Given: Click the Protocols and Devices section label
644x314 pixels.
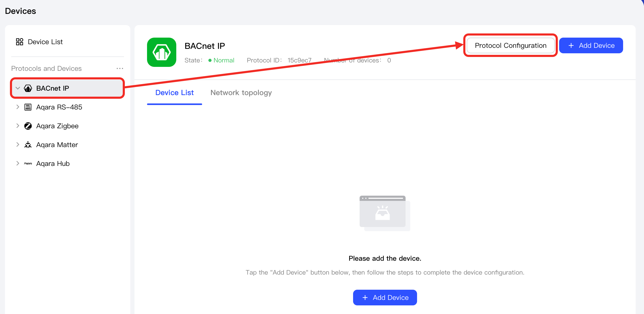Looking at the screenshot, I should [46, 68].
